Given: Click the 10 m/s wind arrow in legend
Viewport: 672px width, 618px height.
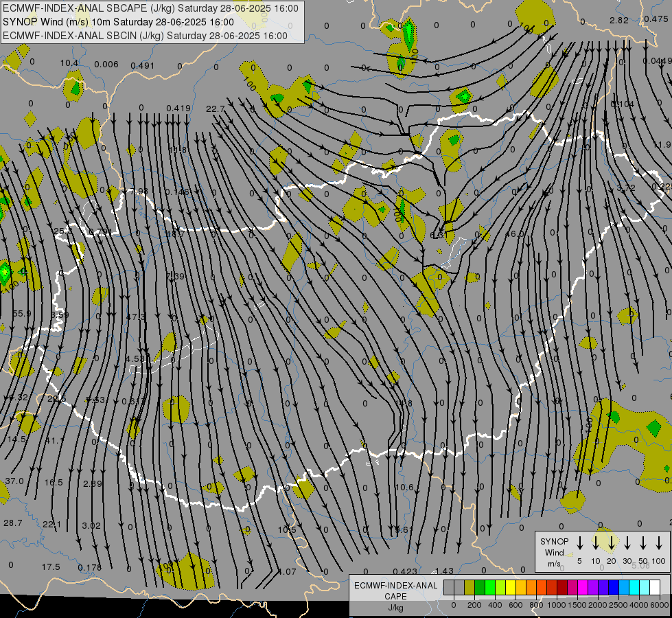Looking at the screenshot, I should [x=596, y=543].
